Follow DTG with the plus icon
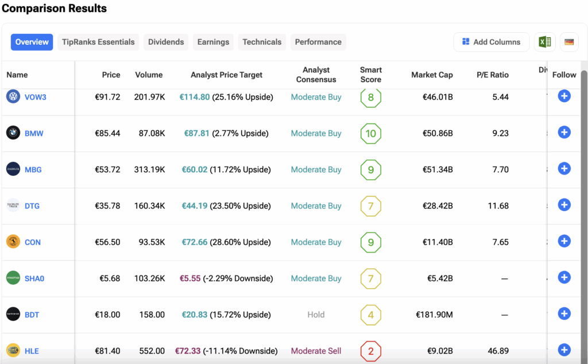 tap(564, 205)
